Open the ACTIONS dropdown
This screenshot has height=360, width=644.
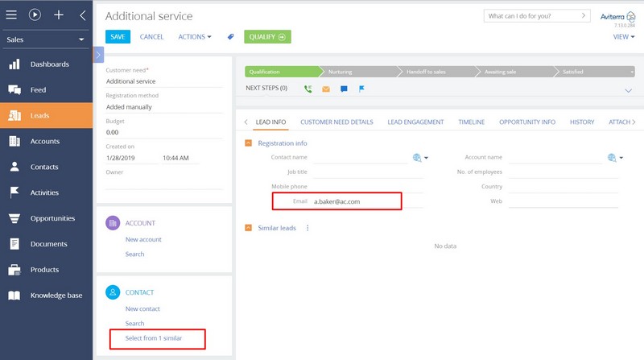195,36
